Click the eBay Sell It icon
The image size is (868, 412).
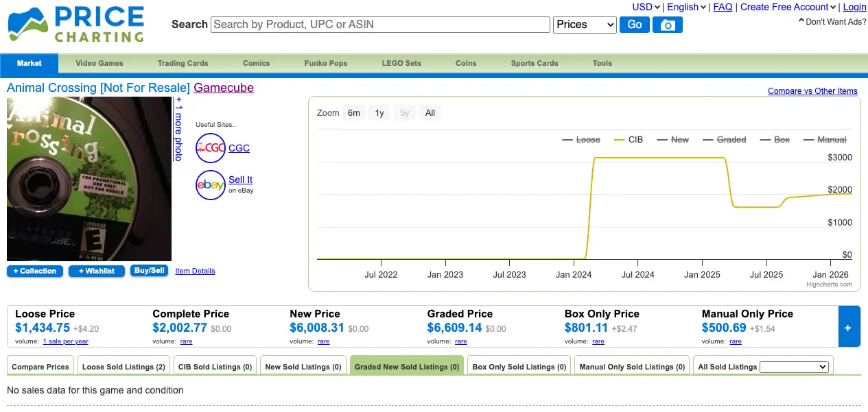coord(211,185)
